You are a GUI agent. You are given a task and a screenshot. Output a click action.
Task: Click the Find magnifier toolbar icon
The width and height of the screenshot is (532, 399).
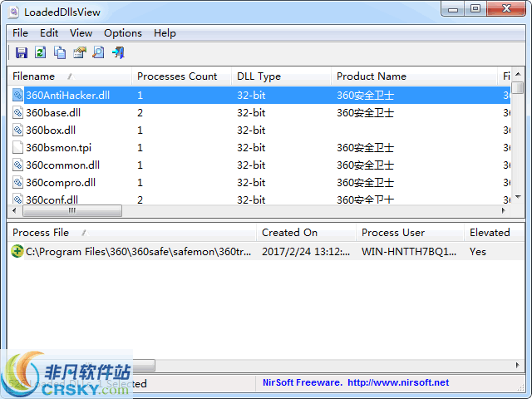[x=98, y=52]
